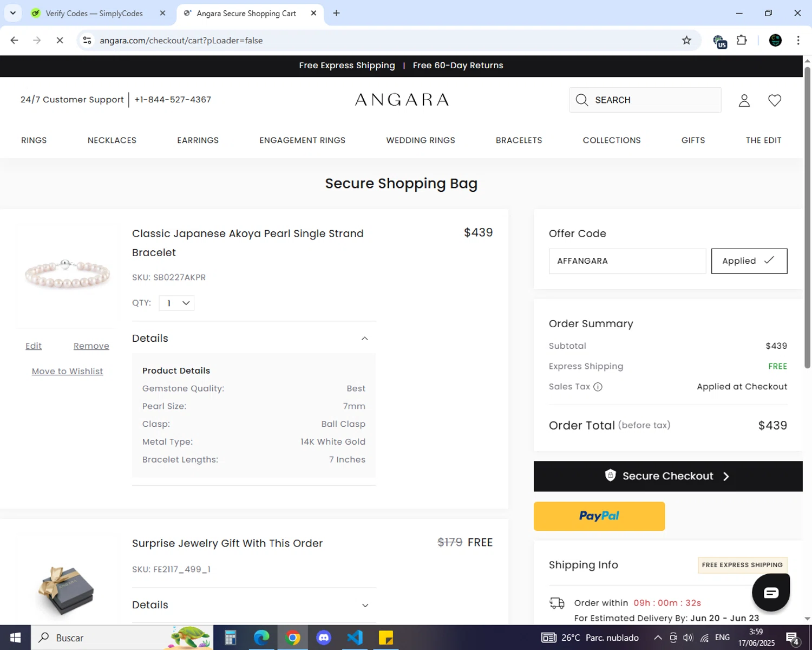Open the WEDDING RINGS menu
Screen dimensions: 812x650
pyautogui.click(x=421, y=140)
